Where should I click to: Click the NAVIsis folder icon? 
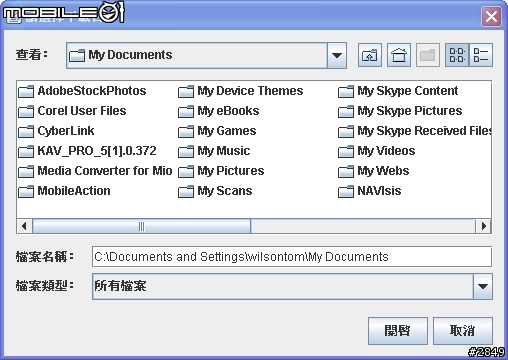[x=346, y=191]
